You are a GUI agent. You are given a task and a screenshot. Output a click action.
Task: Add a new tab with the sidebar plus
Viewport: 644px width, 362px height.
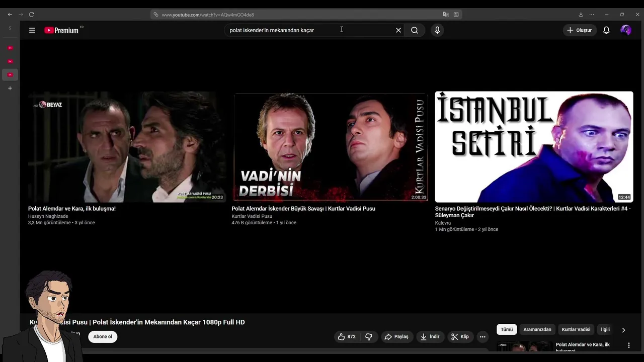pos(10,88)
